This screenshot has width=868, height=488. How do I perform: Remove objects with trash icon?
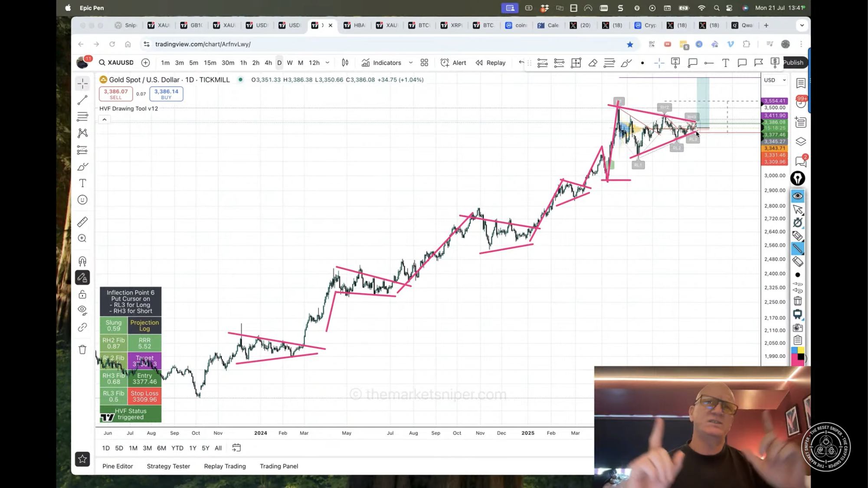click(x=82, y=350)
